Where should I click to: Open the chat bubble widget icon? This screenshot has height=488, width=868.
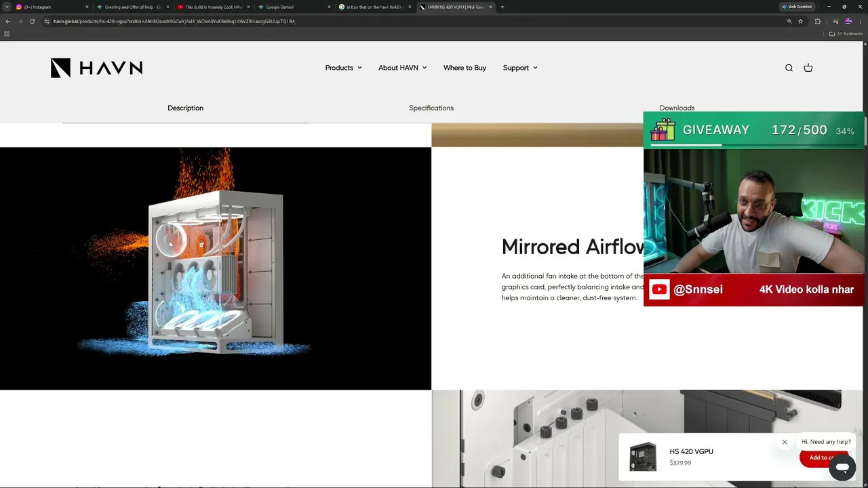coord(842,467)
